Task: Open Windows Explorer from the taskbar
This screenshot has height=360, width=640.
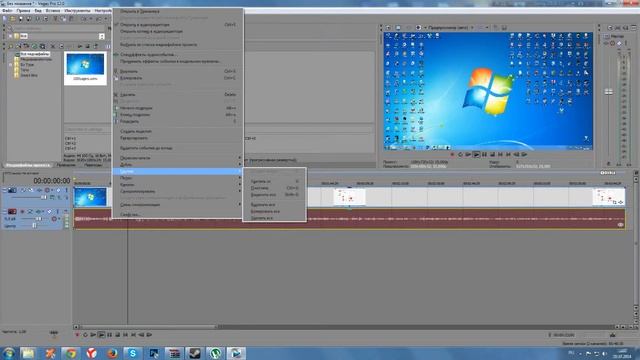Action: click(x=28, y=353)
